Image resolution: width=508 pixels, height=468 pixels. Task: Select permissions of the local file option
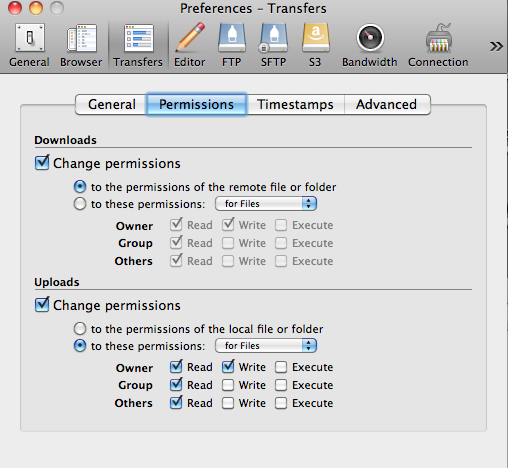point(80,329)
